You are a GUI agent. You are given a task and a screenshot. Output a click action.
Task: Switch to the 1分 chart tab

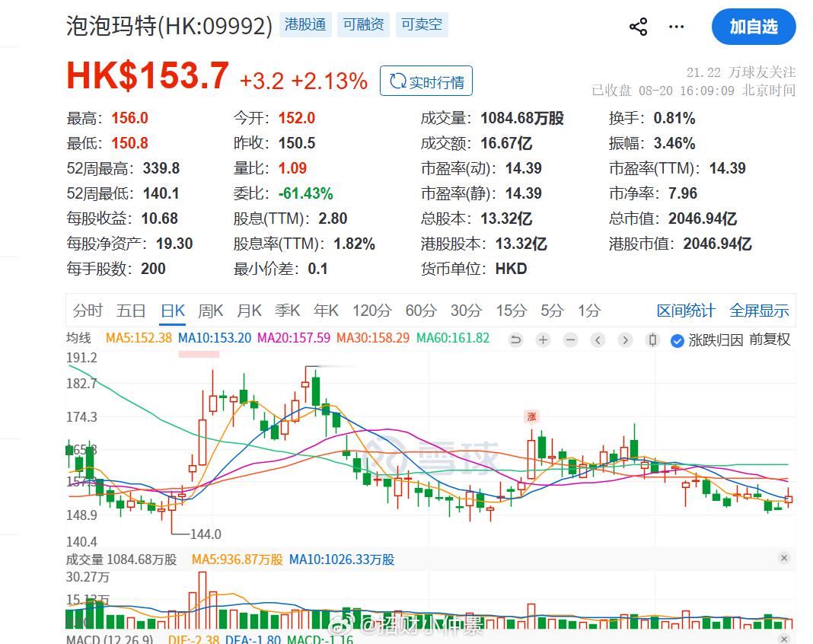click(x=589, y=311)
